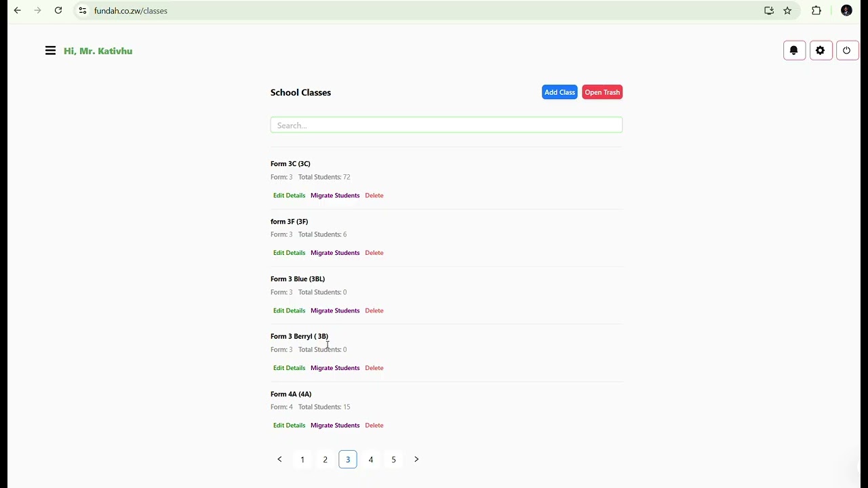Migrate students of Form 3 Blue (3BL)
Viewport: 868px width, 488px height.
[x=335, y=310]
